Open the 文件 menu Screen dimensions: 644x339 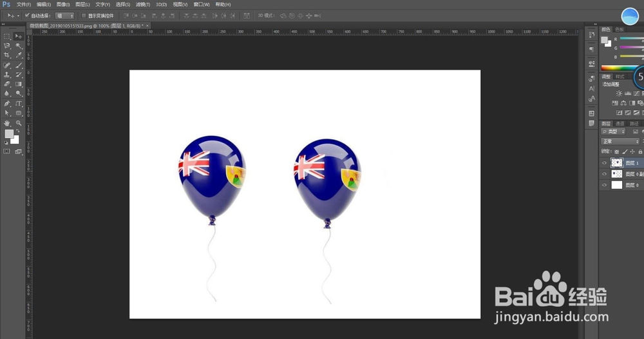click(x=23, y=5)
